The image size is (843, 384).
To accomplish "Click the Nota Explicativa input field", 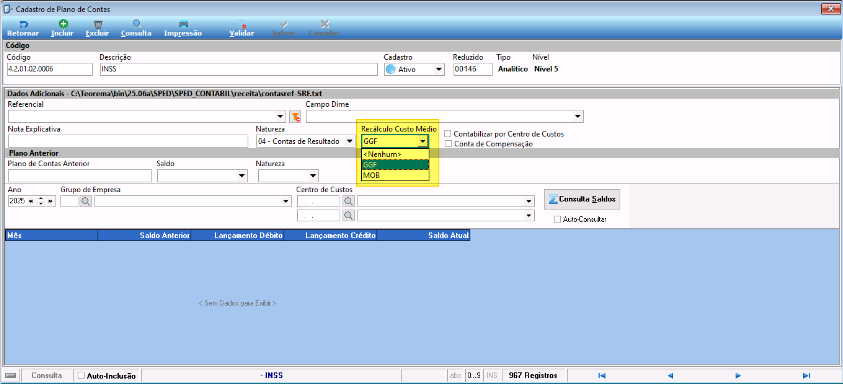I will pos(127,141).
